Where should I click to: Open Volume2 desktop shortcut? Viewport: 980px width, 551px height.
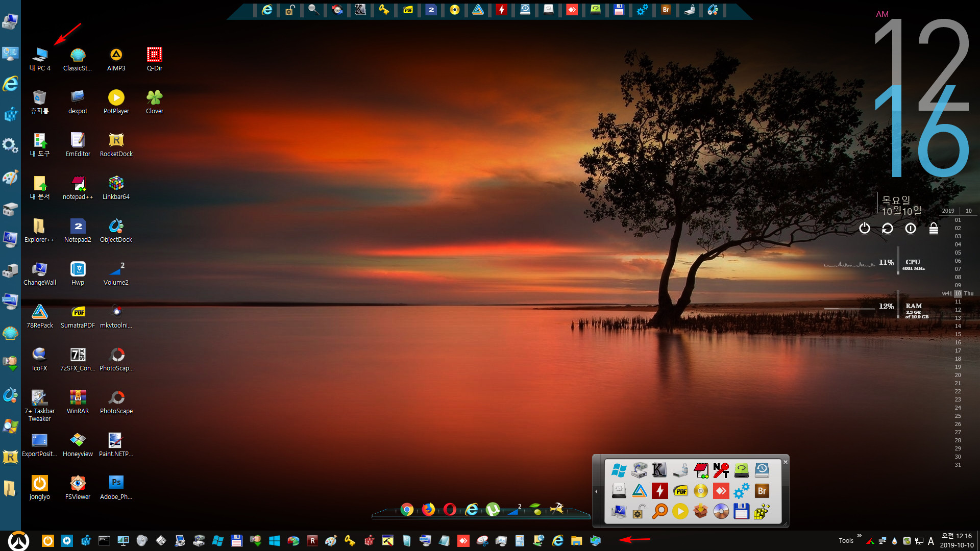click(116, 273)
